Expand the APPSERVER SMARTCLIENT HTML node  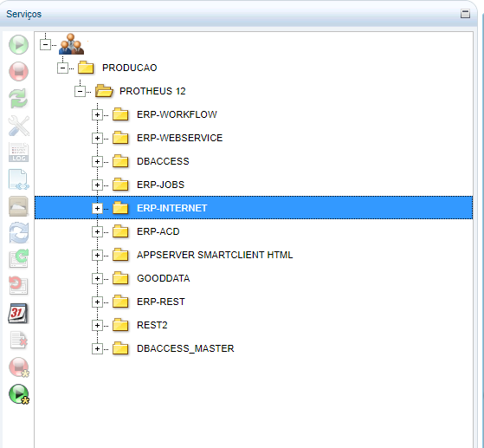[97, 256]
